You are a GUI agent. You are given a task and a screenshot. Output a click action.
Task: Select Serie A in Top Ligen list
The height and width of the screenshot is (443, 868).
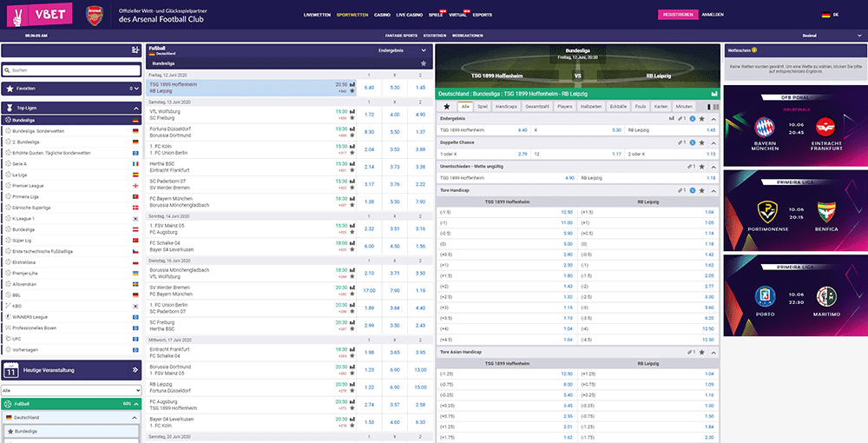pyautogui.click(x=71, y=164)
